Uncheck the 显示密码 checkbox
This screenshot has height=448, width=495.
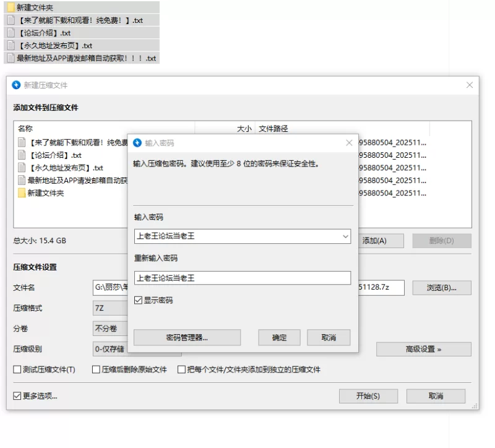point(138,300)
